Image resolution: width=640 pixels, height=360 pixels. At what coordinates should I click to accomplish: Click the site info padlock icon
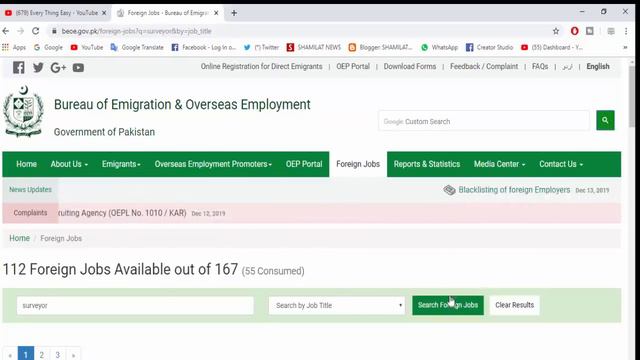tap(54, 31)
